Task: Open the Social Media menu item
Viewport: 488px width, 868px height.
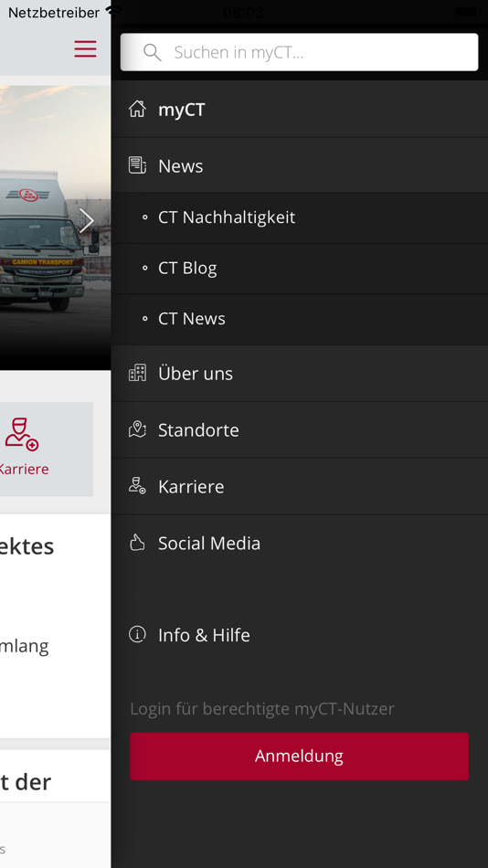Action: coord(300,543)
